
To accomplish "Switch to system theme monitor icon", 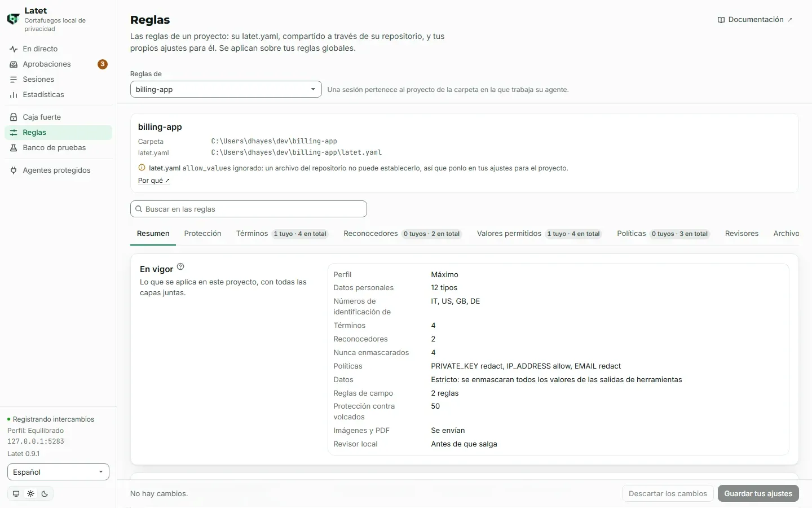I will click(x=16, y=494).
